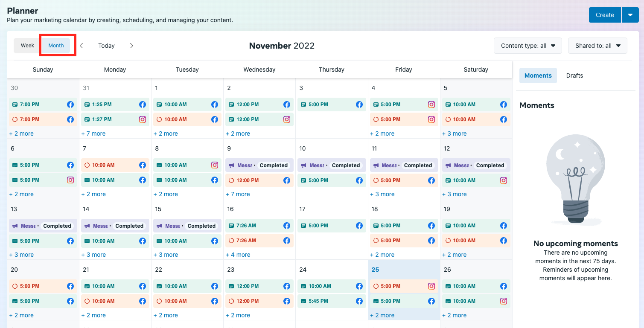The width and height of the screenshot is (644, 328).
Task: Click the Instagram icon on November 6's 5:00 PM post
Action: pyautogui.click(x=70, y=180)
